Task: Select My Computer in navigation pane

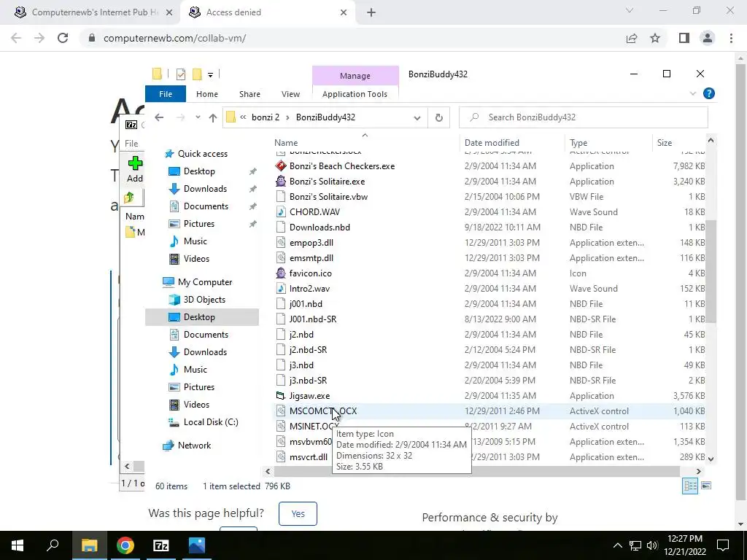Action: [x=205, y=282]
